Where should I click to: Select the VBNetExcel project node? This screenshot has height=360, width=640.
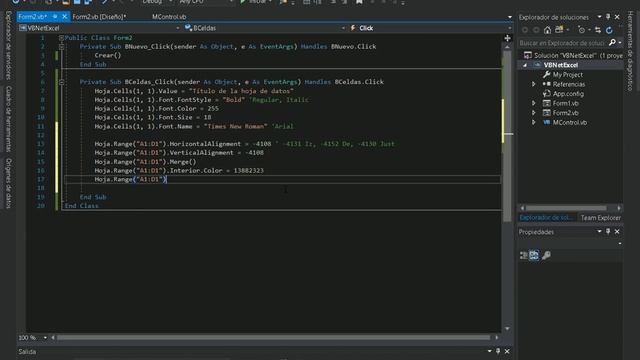click(x=560, y=65)
